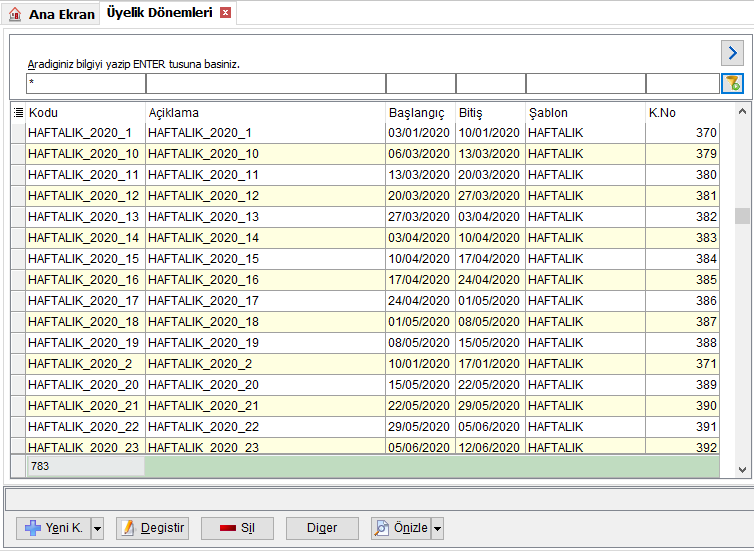Click K.No value 385
754x551 pixels.
682,280
